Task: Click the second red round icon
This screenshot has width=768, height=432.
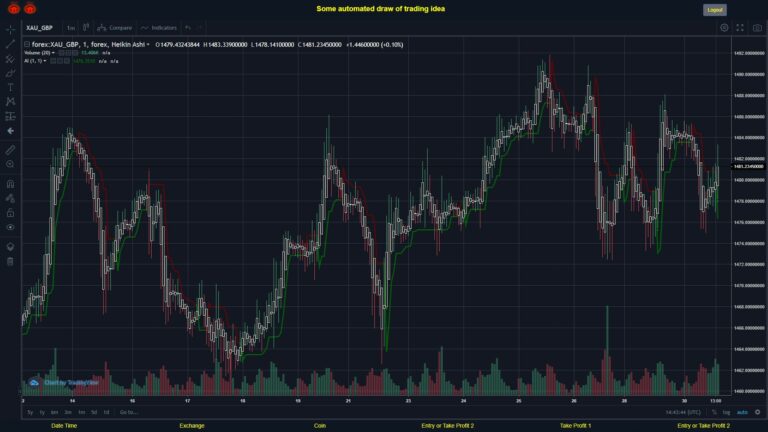Action: 30,8
